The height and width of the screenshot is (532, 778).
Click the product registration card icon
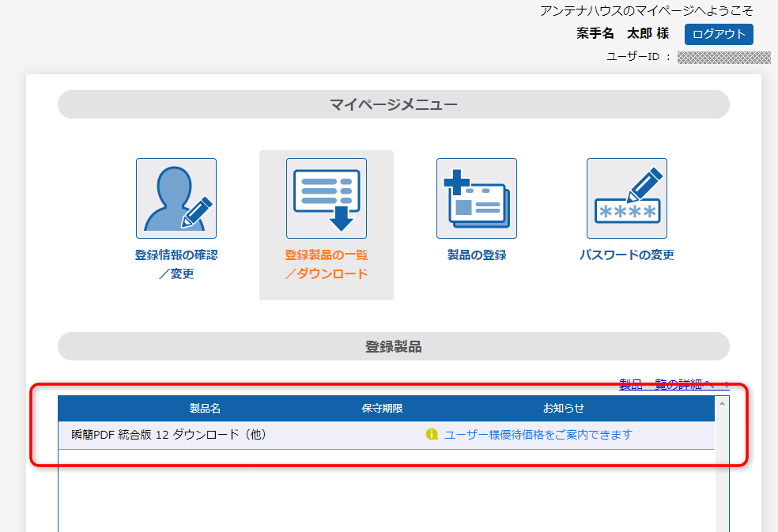click(x=476, y=198)
